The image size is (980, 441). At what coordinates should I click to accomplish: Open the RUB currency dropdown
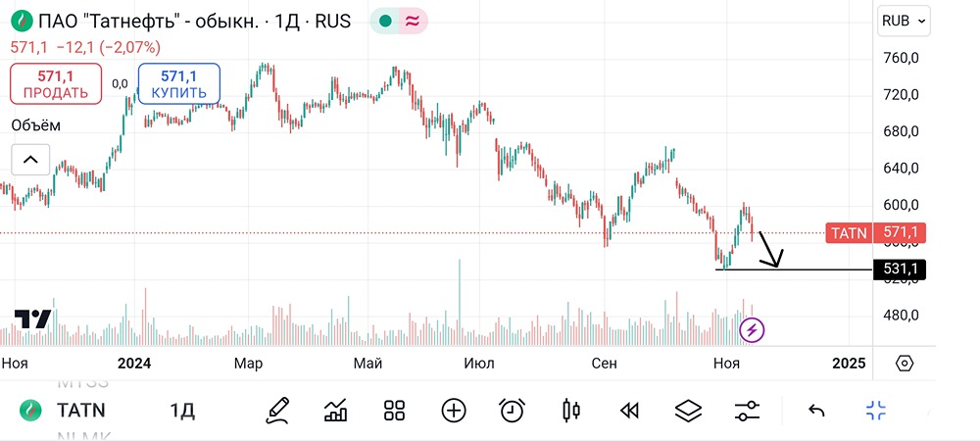[x=905, y=20]
